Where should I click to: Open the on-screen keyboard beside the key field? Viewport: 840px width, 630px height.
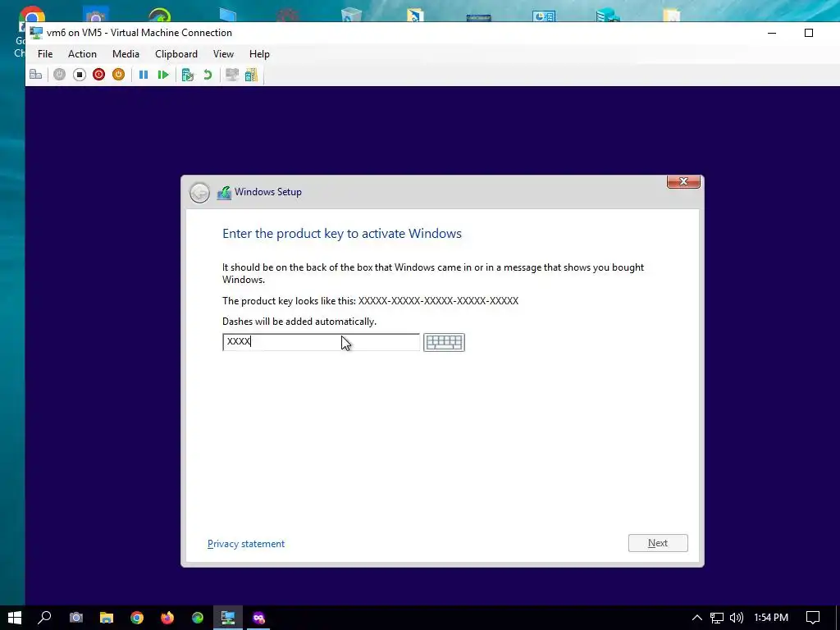coord(444,342)
